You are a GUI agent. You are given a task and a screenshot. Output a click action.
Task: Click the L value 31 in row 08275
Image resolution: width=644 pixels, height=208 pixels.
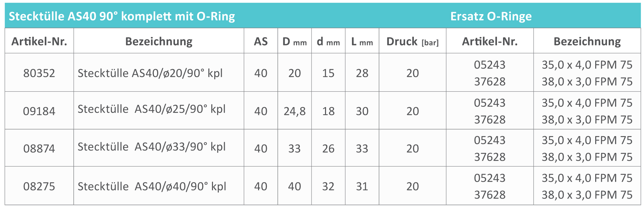(362, 186)
